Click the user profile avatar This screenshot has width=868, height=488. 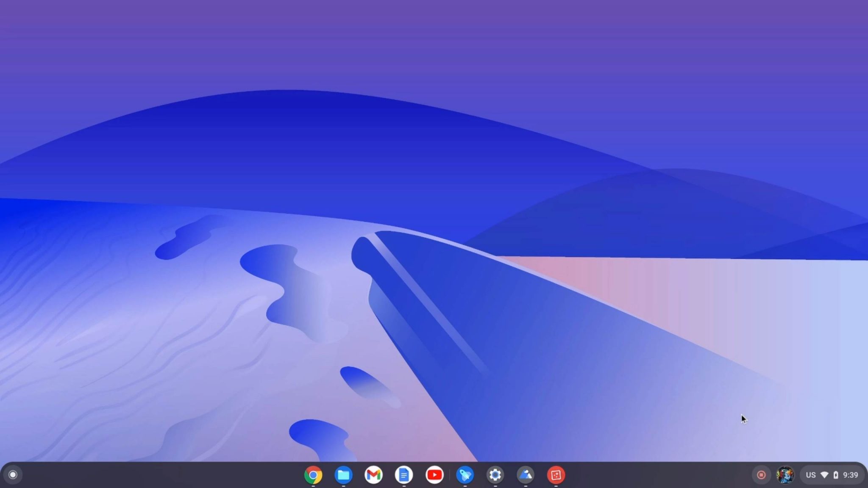coord(786,475)
